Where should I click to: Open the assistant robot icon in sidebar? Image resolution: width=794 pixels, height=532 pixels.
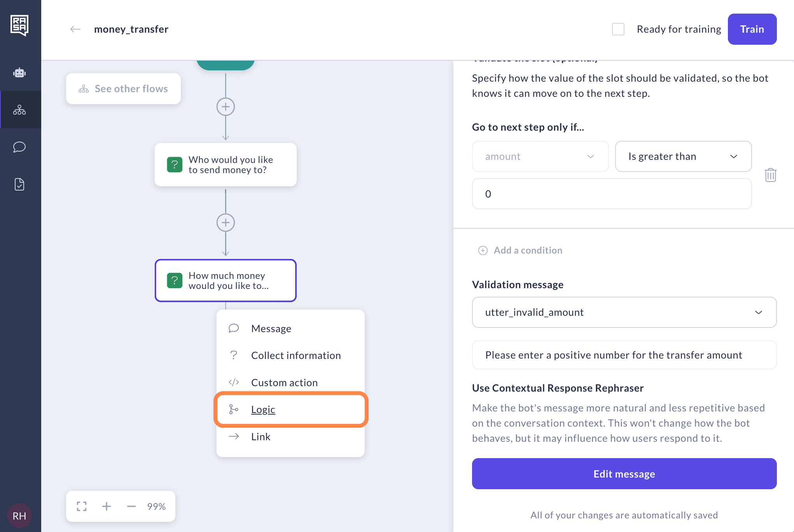tap(19, 73)
